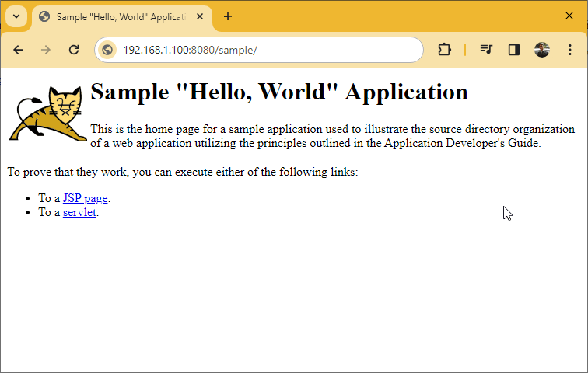Image resolution: width=588 pixels, height=373 pixels.
Task: Go forward to the next page
Action: click(46, 50)
